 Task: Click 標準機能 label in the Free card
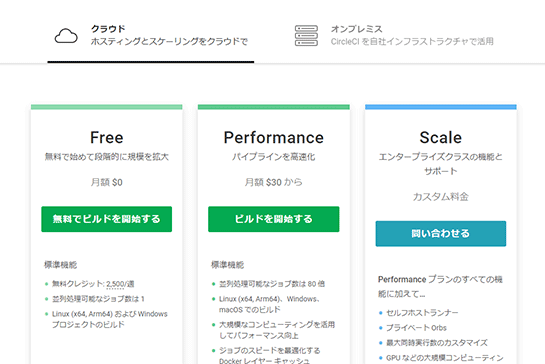coord(60,265)
